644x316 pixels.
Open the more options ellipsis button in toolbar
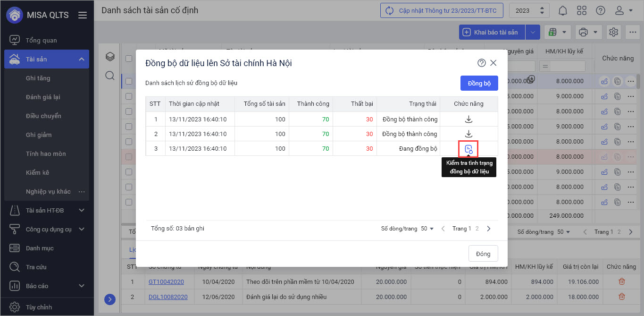(x=632, y=32)
